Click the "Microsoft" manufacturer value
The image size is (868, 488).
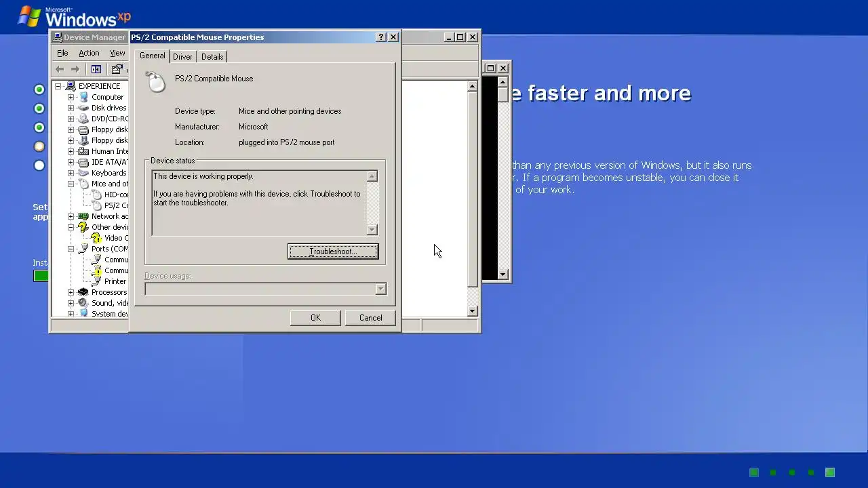[x=253, y=127]
